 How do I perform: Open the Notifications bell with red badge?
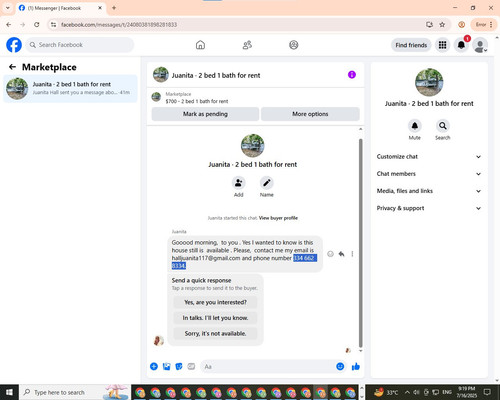tap(461, 45)
